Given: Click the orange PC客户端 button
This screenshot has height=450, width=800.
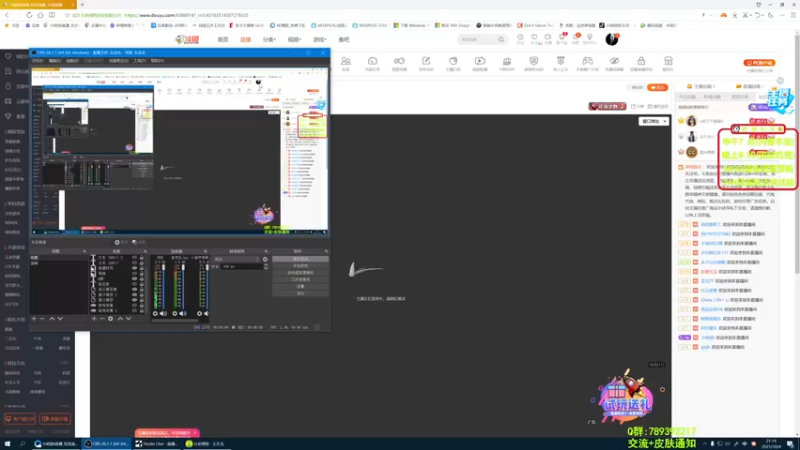Looking at the screenshot, I should click(760, 63).
